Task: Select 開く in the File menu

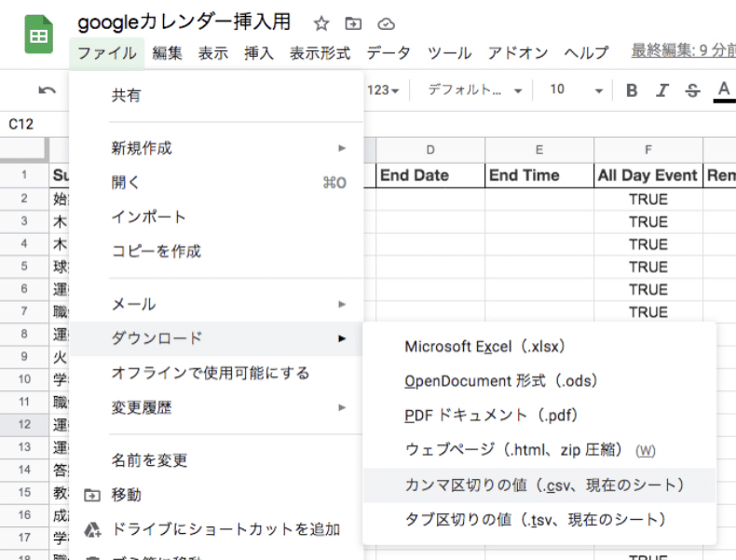Action: point(216,183)
